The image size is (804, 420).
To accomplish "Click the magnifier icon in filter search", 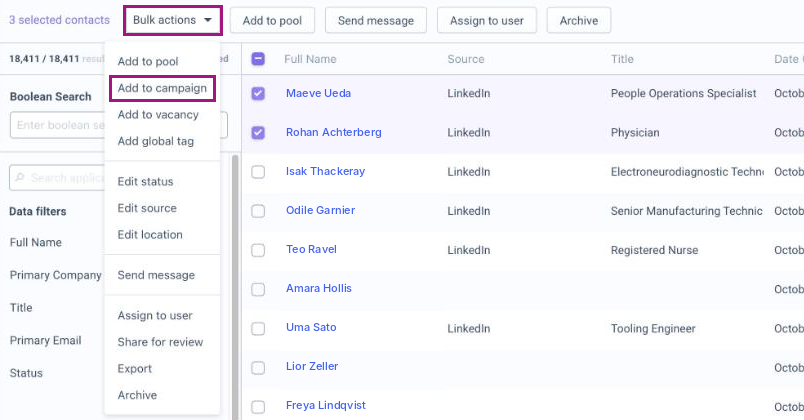I will 19,177.
